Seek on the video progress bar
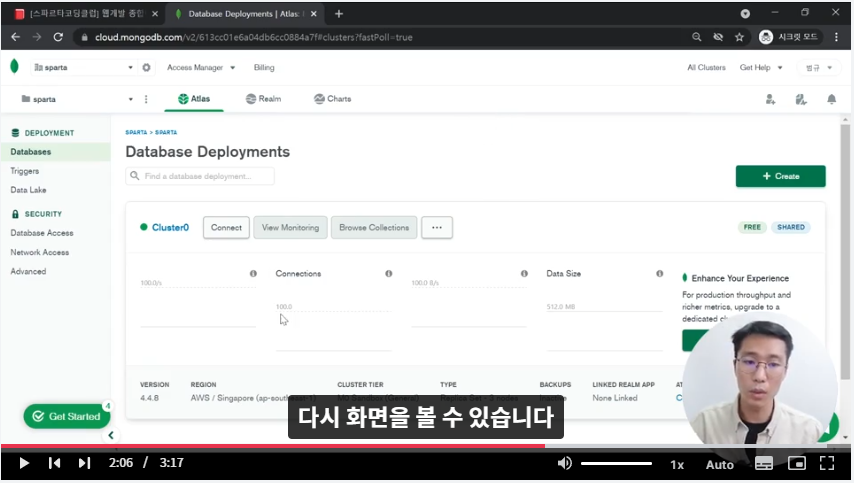 coord(425,446)
